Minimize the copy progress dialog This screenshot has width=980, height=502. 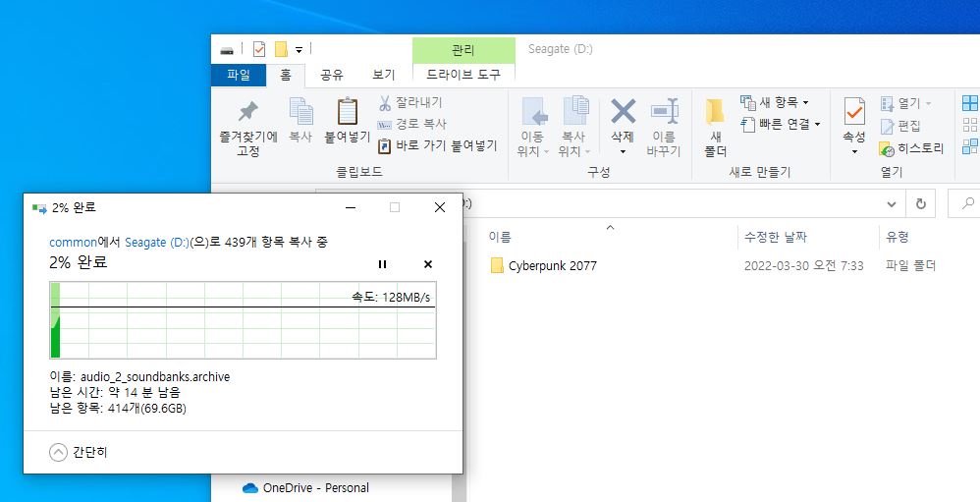[350, 207]
